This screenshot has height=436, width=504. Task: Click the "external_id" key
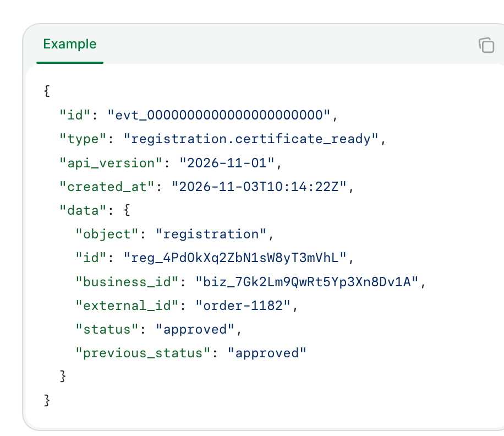coord(127,306)
